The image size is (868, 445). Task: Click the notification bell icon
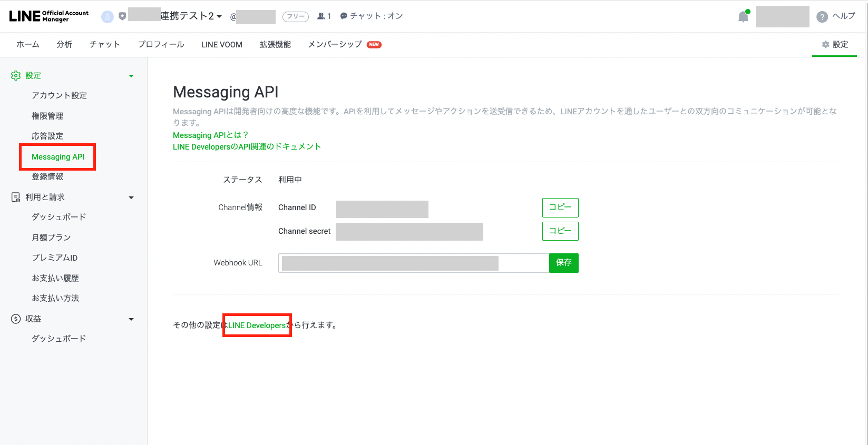coord(743,17)
